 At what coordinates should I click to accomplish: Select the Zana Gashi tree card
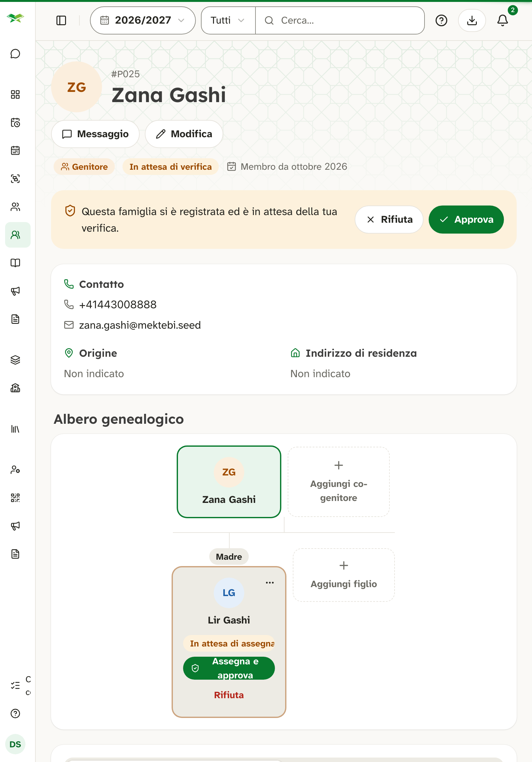tap(229, 482)
